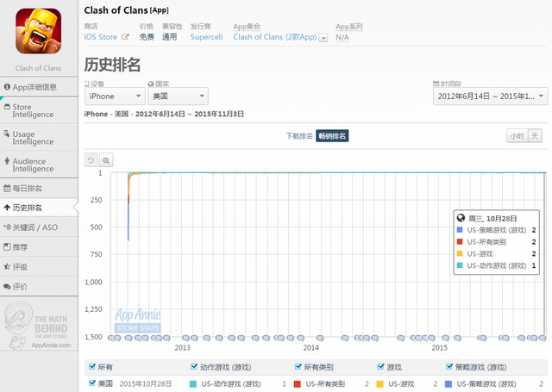
Task: Open Usage Intelligence in the sidebar
Action: 39,138
